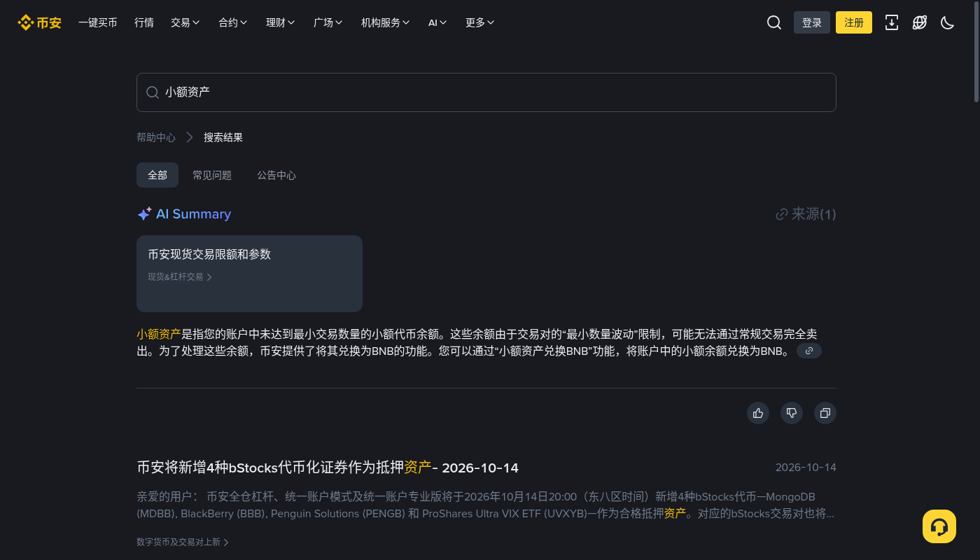The image size is (980, 560).
Task: Open the customer support chat headset
Action: point(939,526)
